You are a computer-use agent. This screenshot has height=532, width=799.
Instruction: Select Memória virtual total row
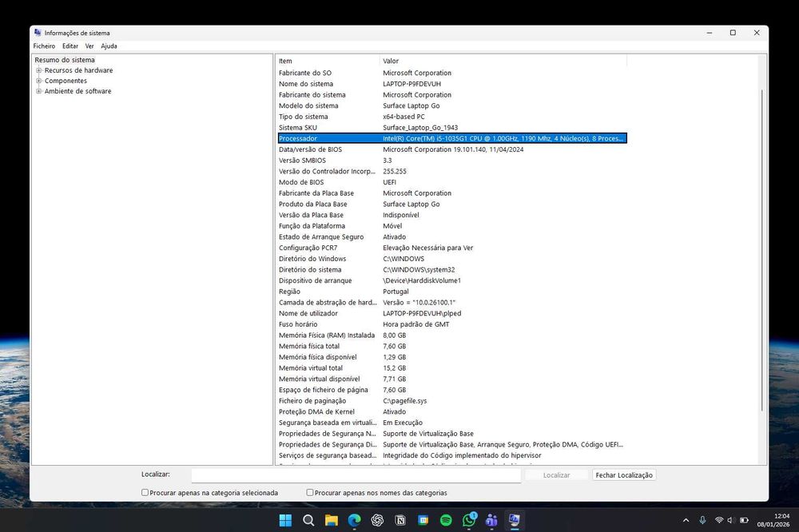(452, 368)
